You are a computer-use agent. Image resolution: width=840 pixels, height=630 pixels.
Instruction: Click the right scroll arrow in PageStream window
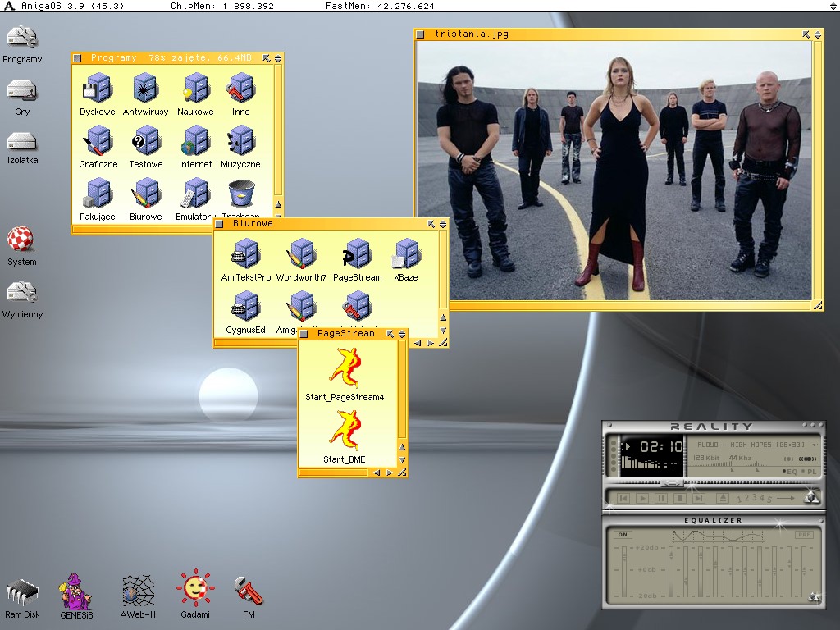(x=389, y=472)
